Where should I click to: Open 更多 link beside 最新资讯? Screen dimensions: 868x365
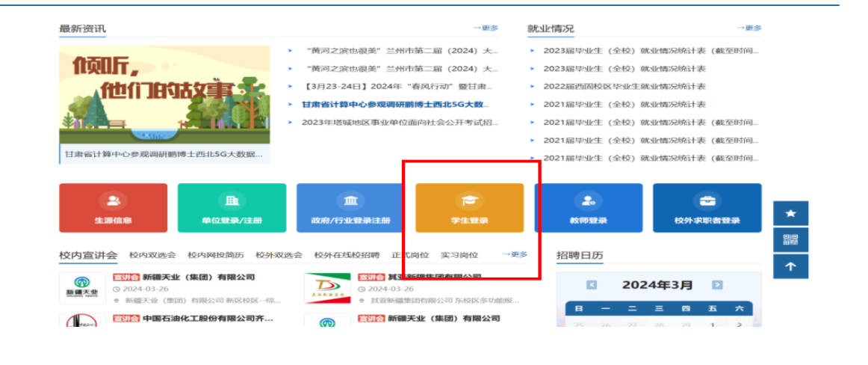click(486, 28)
